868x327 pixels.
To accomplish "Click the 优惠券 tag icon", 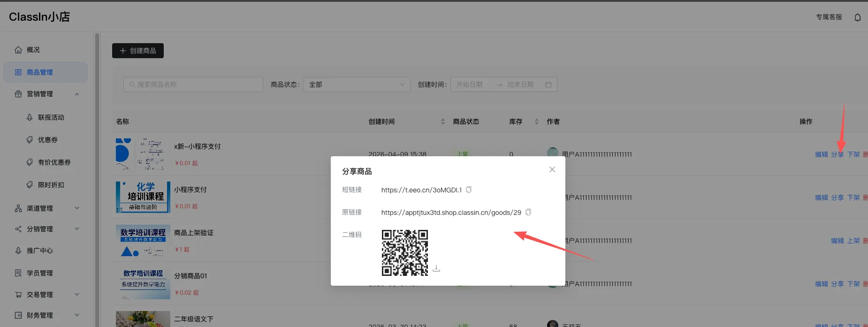I will point(30,140).
